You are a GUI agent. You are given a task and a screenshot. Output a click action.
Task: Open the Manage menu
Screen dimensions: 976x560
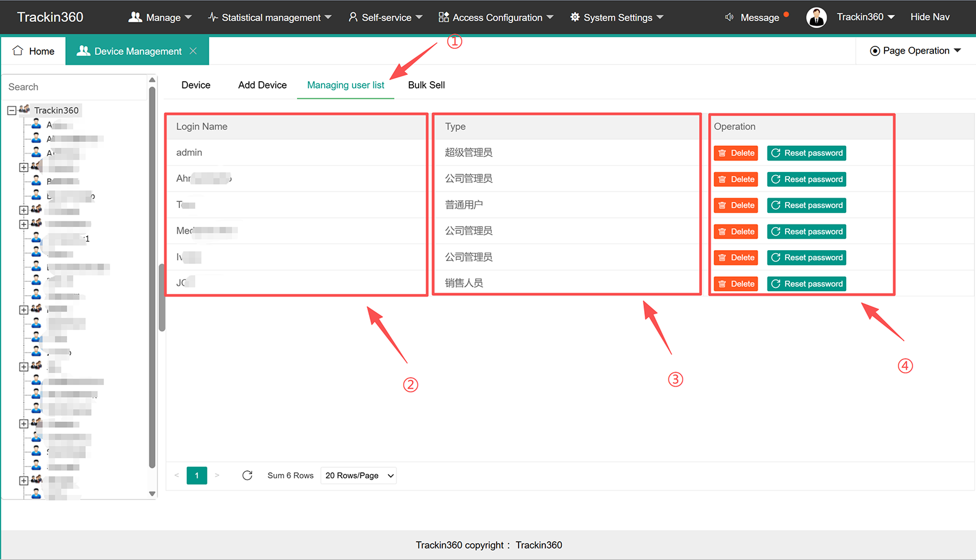[160, 17]
